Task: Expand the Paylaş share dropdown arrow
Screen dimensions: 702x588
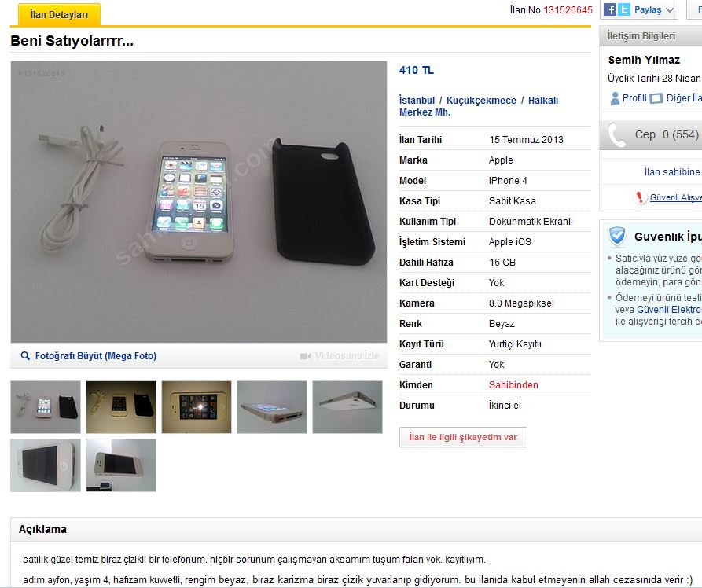Action: pyautogui.click(x=670, y=10)
